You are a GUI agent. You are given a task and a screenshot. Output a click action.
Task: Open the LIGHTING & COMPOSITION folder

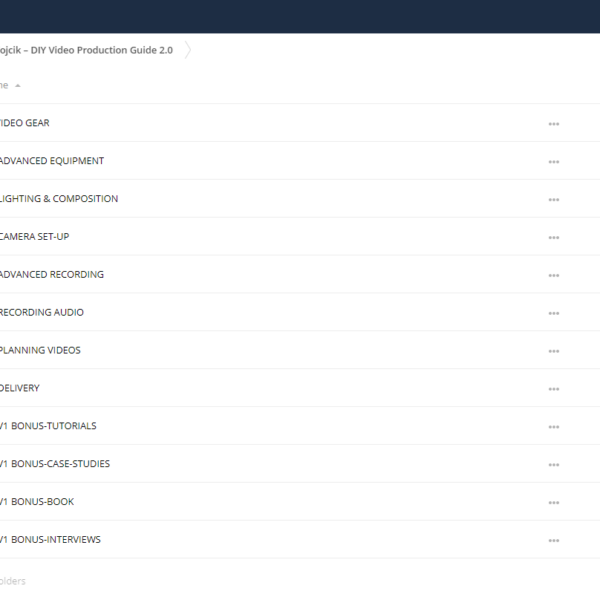pos(59,199)
